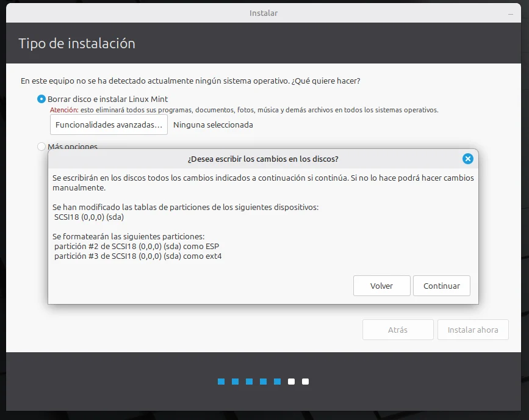529x420 pixels.
Task: Click the 'Tipo de instalación' page heading
Action: tap(77, 43)
